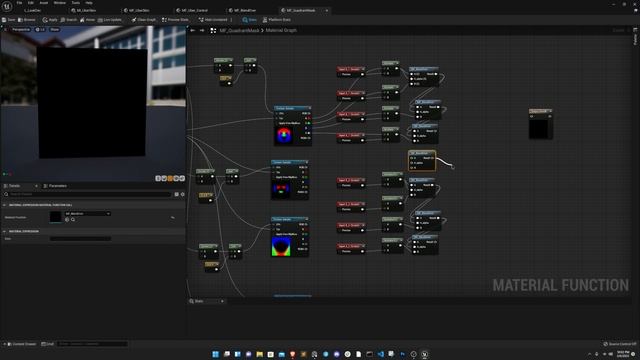Open the Window menu
This screenshot has height=360, width=640.
point(60,3)
